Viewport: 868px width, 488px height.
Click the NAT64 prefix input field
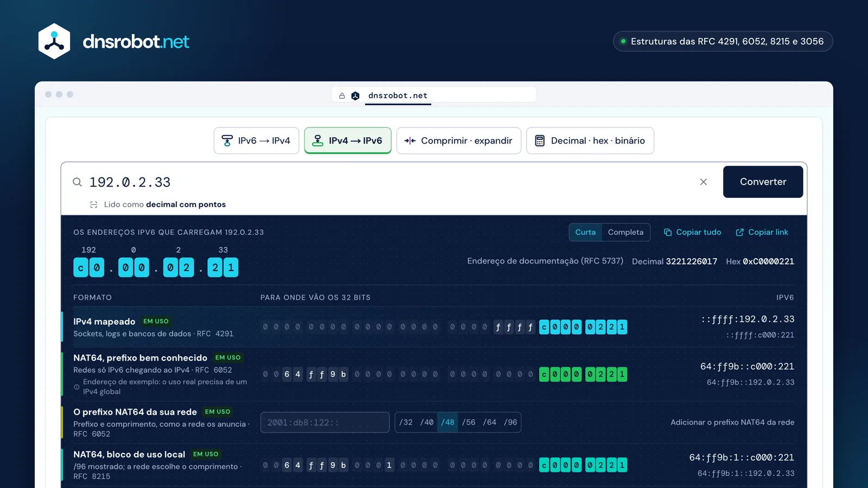[325, 422]
